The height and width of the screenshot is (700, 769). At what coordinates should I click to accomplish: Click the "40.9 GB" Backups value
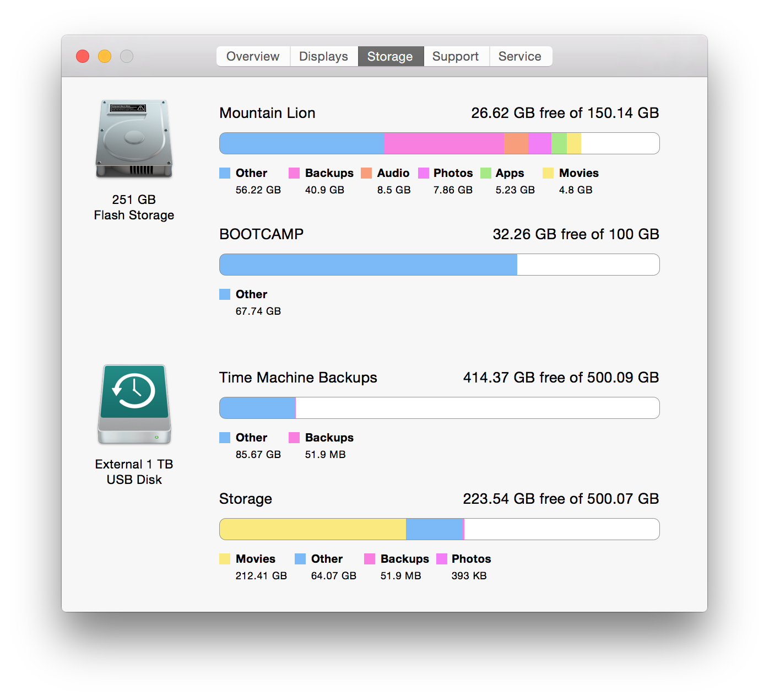point(325,190)
